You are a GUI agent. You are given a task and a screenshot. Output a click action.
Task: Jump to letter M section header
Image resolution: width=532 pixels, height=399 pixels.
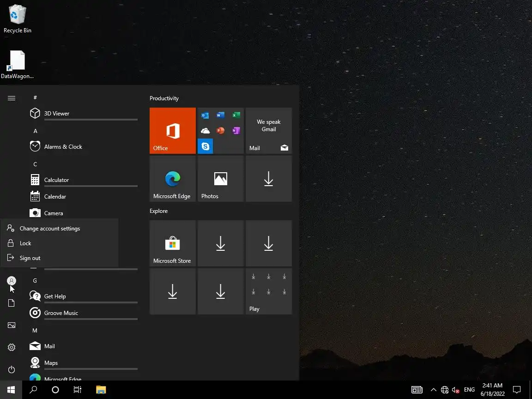pos(35,331)
